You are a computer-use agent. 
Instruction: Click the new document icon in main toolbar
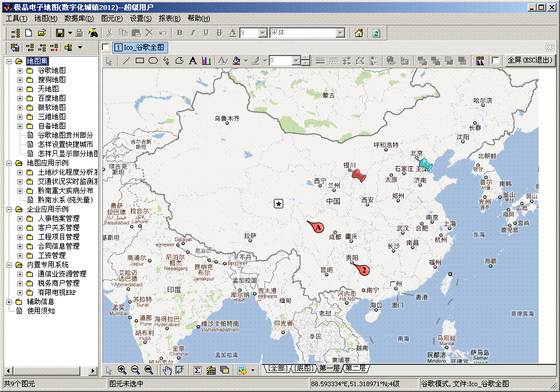tap(28, 33)
